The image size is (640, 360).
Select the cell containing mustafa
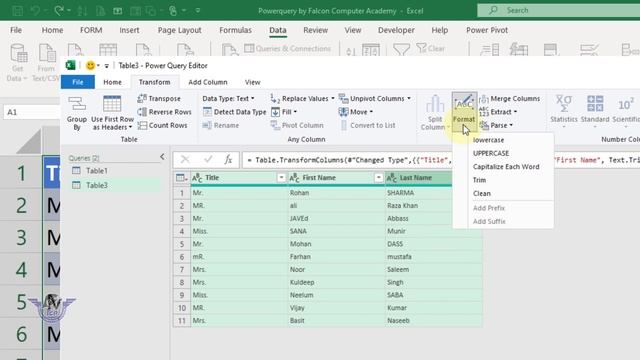coord(433,257)
